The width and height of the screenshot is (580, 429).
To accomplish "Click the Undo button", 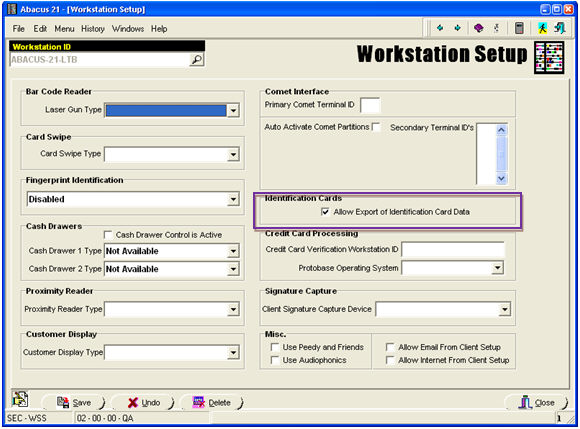I will 144,403.
